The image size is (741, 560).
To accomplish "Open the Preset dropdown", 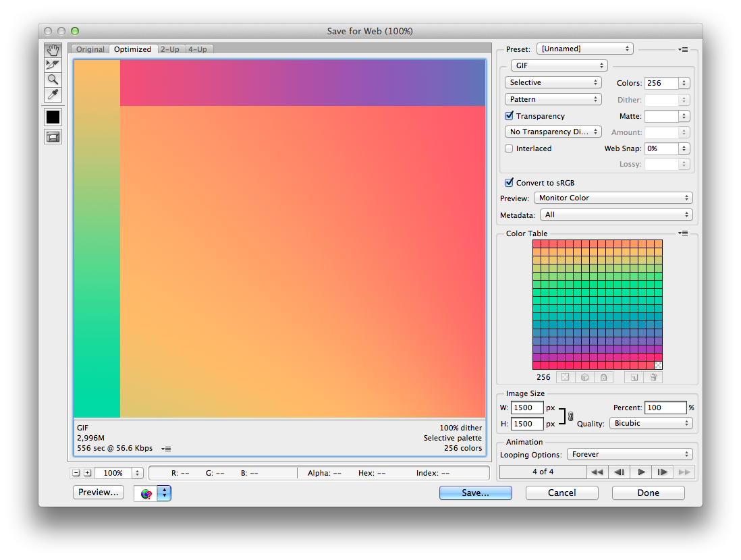I will (x=585, y=49).
